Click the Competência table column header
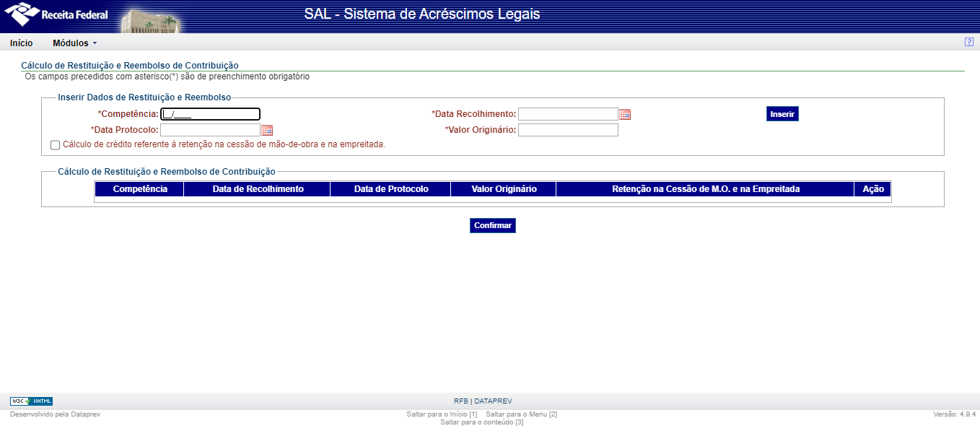 pos(140,189)
